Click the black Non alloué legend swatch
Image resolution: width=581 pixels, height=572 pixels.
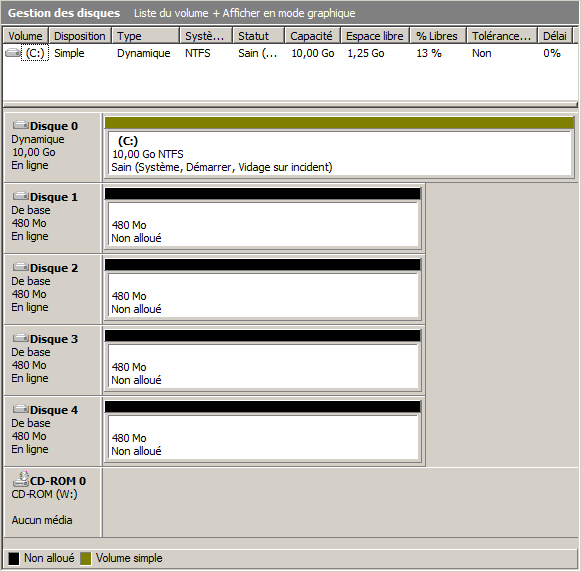pos(14,559)
